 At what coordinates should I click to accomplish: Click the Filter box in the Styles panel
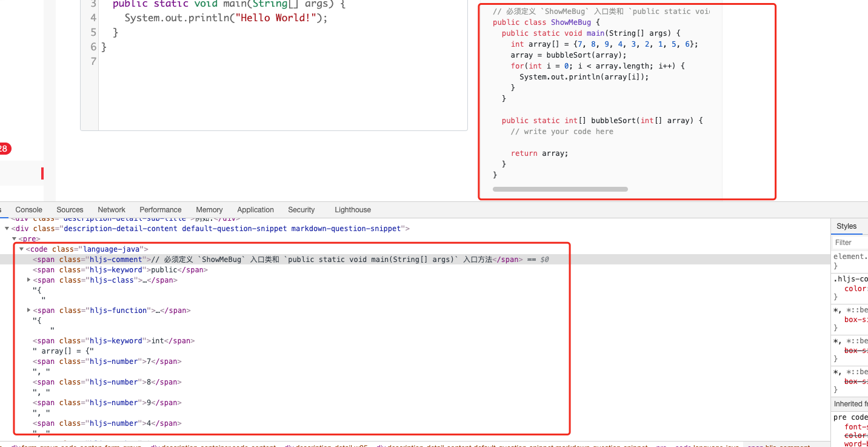pyautogui.click(x=847, y=242)
